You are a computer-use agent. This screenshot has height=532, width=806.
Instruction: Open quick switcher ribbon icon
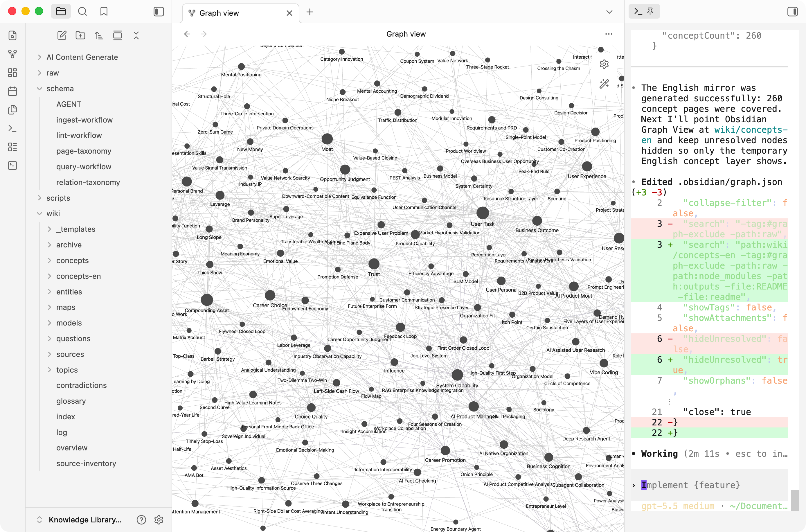[x=12, y=35]
